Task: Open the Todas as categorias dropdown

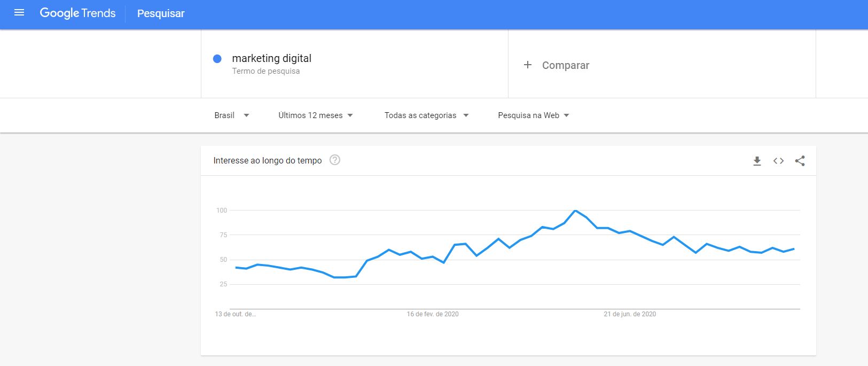Action: point(426,115)
